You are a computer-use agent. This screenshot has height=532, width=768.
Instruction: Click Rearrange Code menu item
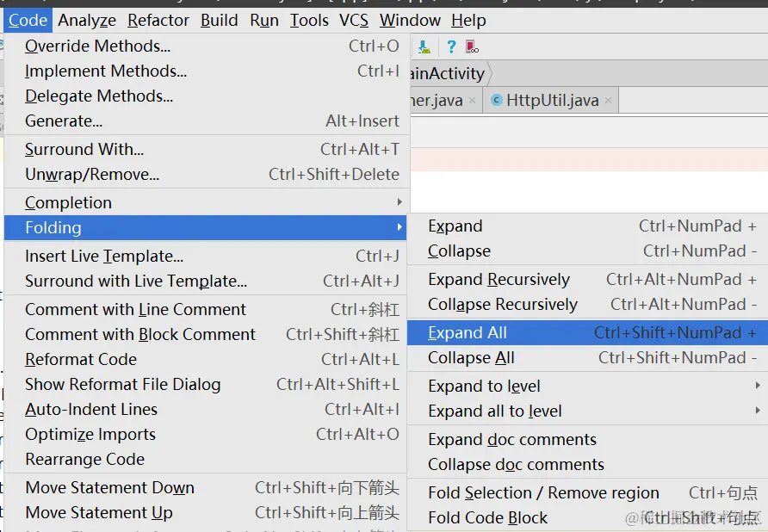[207, 460]
